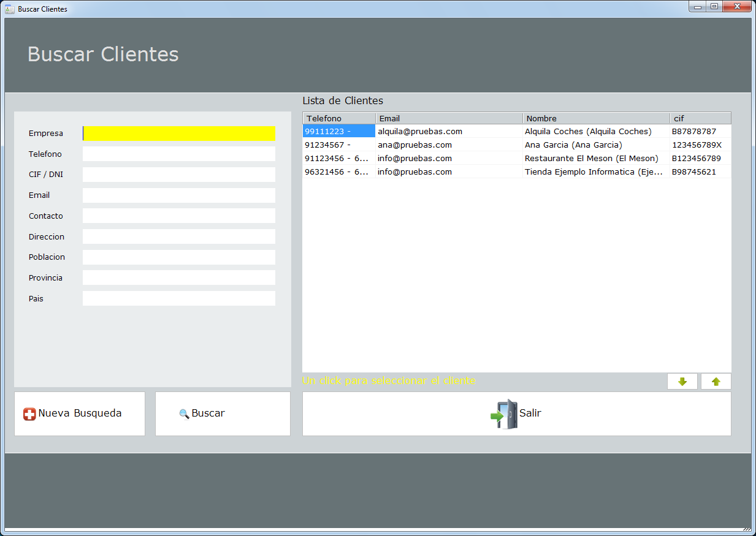Sort list by Telefono column header
This screenshot has width=756, height=536.
coord(338,118)
